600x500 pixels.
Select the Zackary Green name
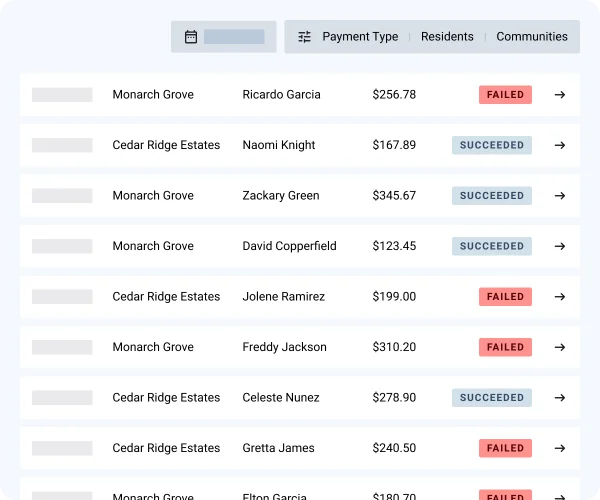coord(281,196)
